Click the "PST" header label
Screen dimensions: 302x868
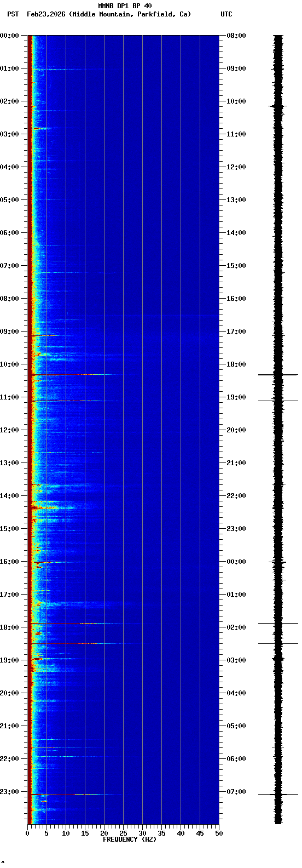[13, 14]
